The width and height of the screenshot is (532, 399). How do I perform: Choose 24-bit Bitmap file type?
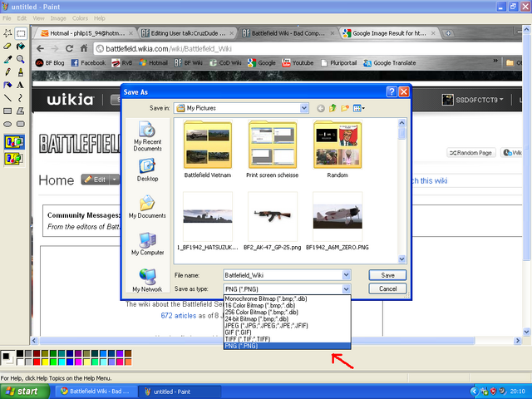(287, 319)
